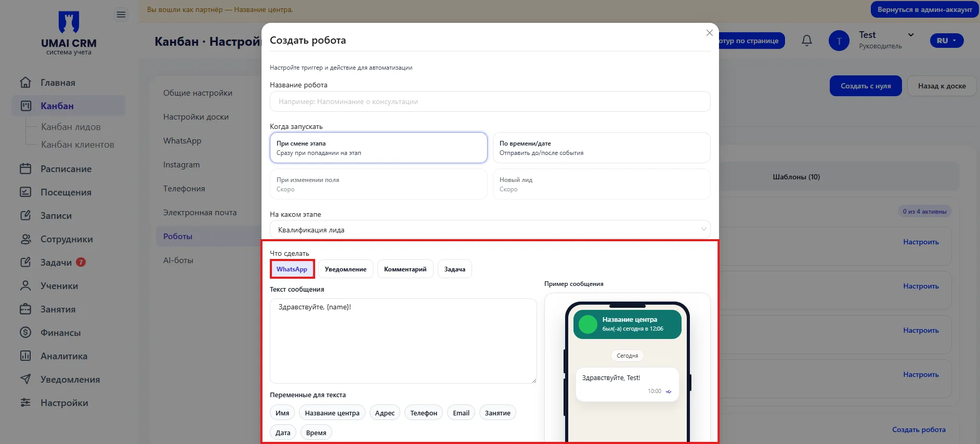Open the RU language selector

(x=947, y=41)
